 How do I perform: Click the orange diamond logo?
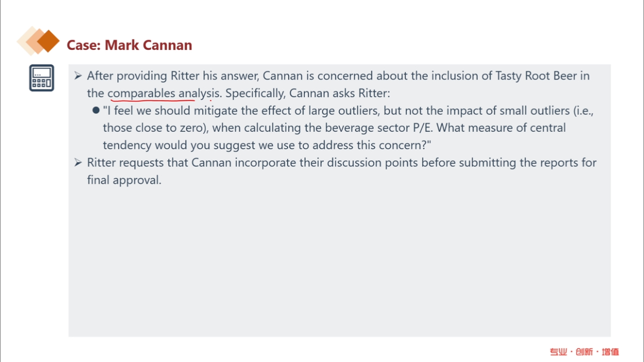click(x=38, y=41)
